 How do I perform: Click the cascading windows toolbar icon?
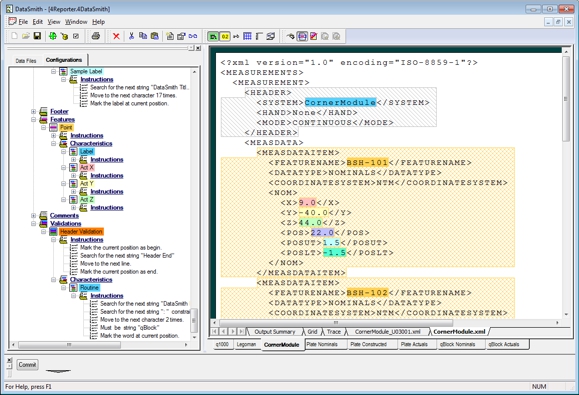pos(271,36)
